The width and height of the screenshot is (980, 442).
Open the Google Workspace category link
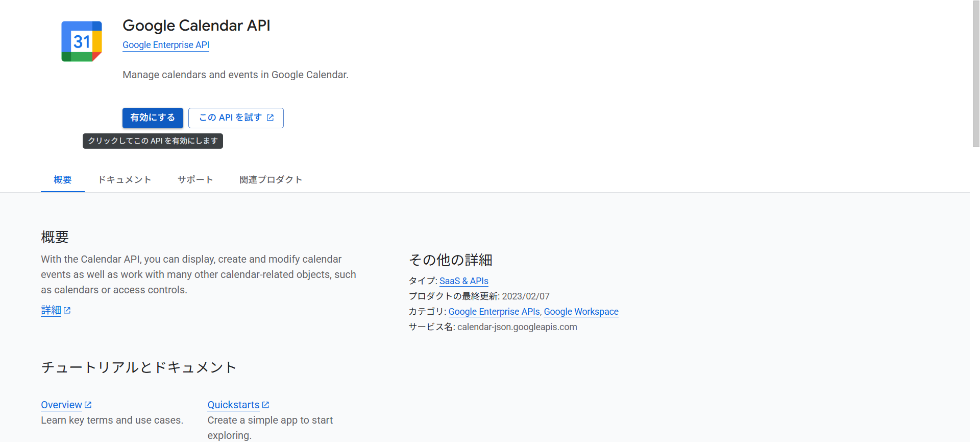pos(581,312)
